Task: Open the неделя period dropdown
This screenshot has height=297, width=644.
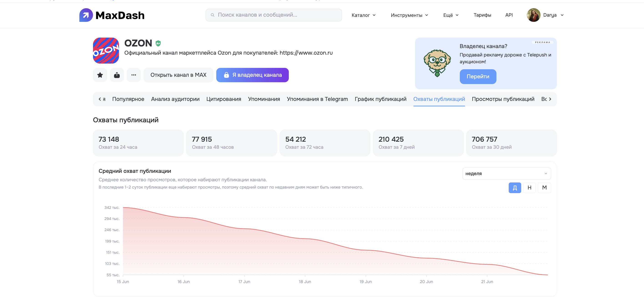Action: pos(507,174)
